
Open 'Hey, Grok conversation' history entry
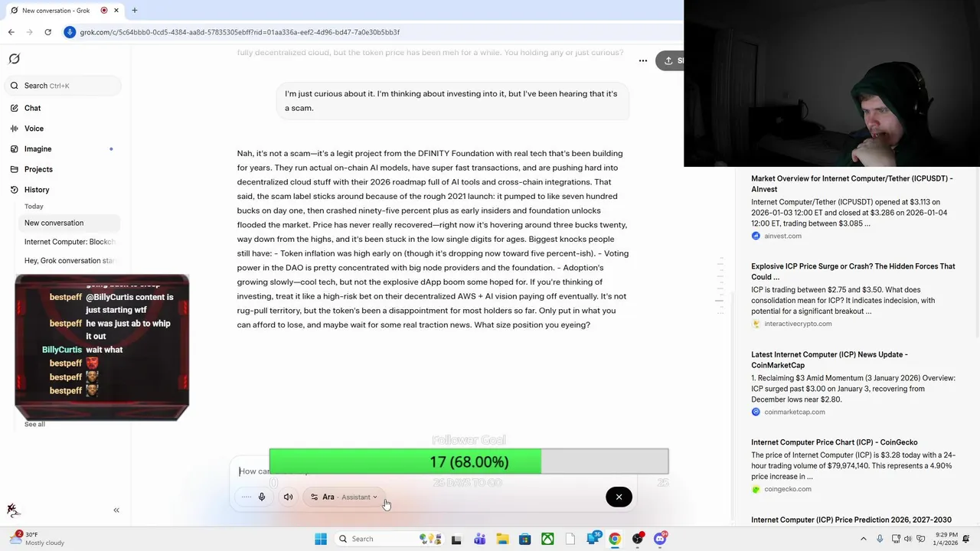(x=69, y=261)
